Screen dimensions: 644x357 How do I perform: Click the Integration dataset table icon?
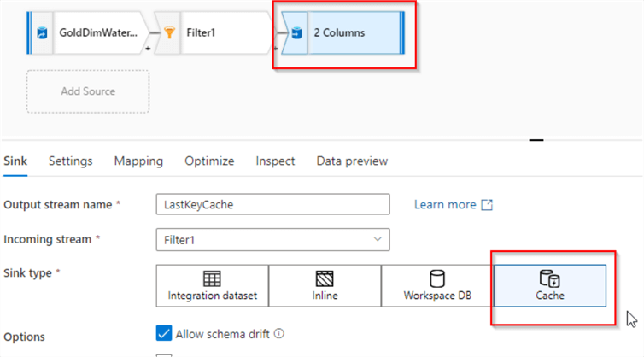pos(212,279)
